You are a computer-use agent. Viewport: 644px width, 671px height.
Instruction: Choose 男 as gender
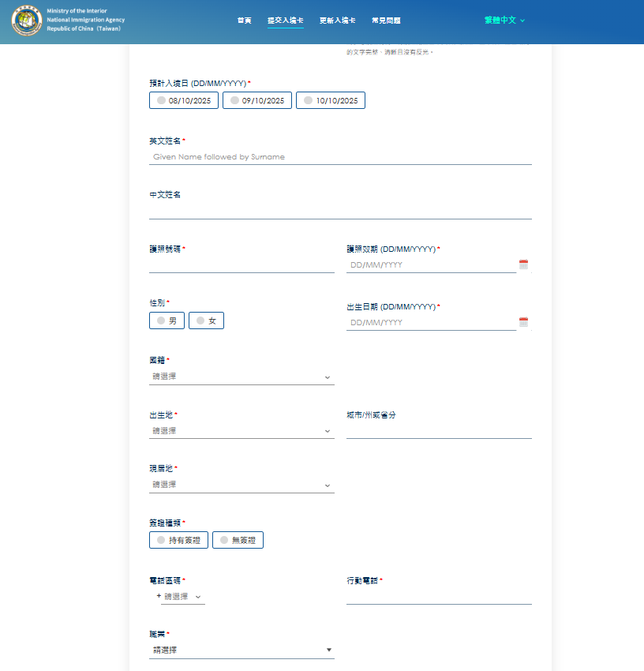click(x=167, y=321)
